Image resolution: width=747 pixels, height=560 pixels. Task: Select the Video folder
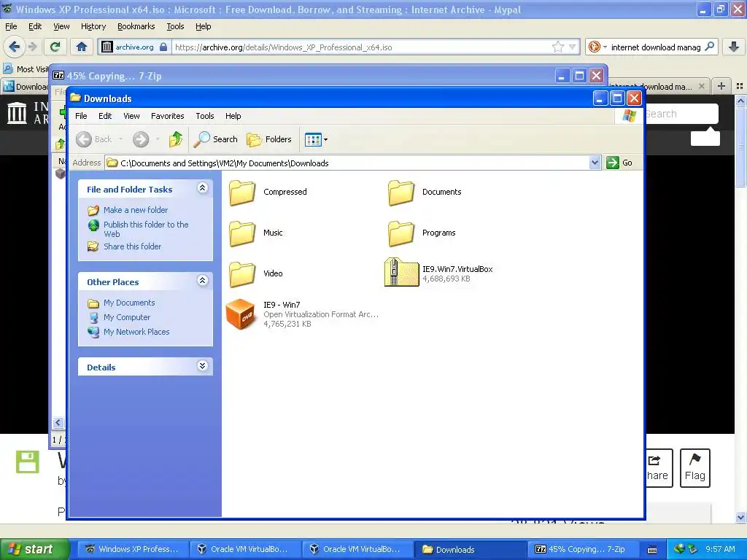point(256,274)
